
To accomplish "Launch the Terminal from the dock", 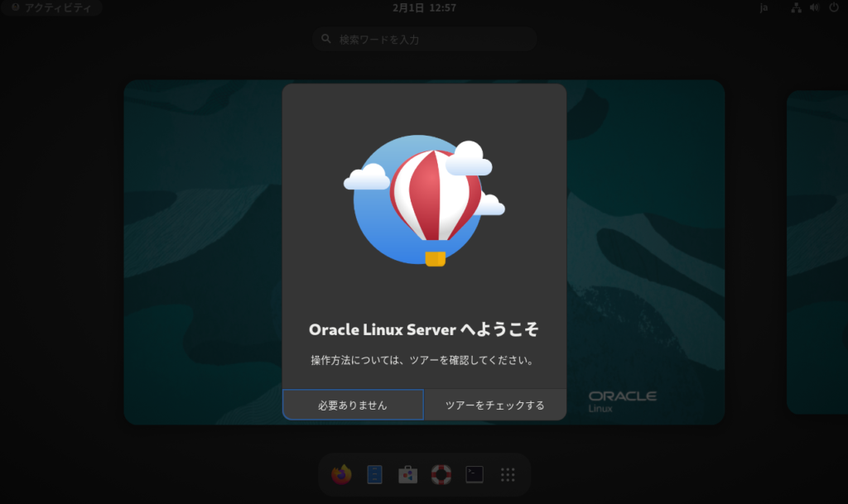I will pos(475,474).
